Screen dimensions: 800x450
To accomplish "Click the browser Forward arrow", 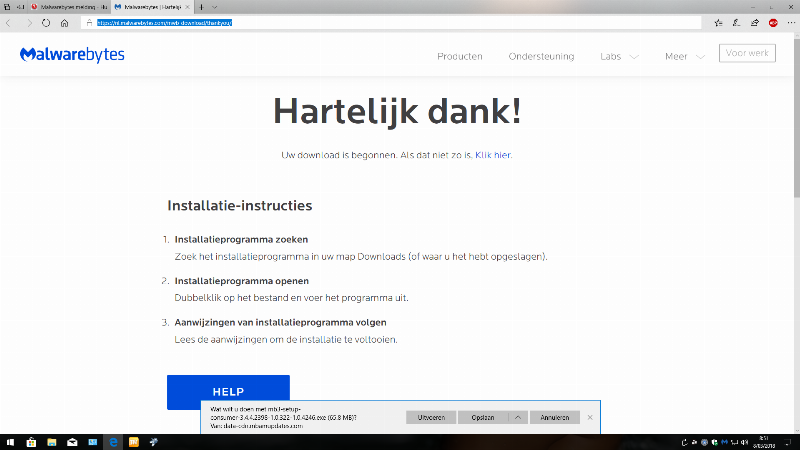I will pos(29,23).
